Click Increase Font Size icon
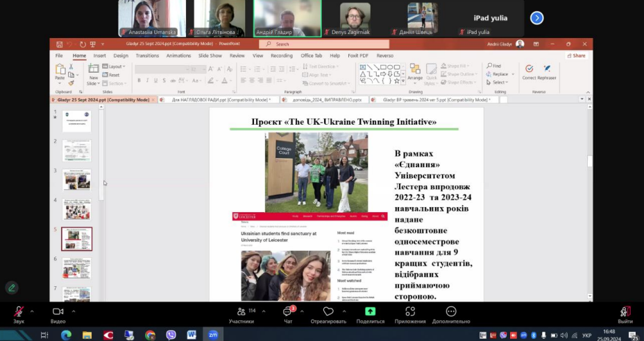The width and height of the screenshot is (644, 341). tap(211, 69)
